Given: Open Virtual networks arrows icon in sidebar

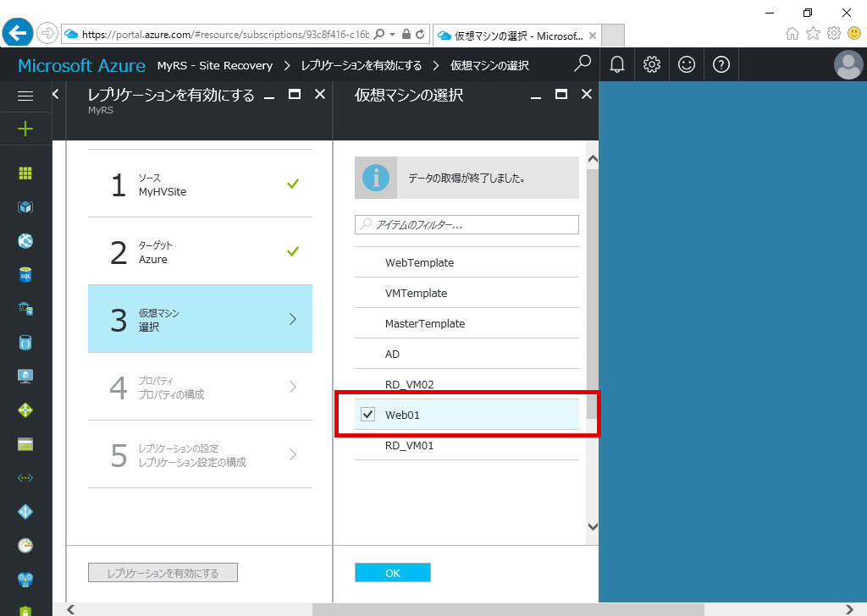Looking at the screenshot, I should (x=25, y=478).
